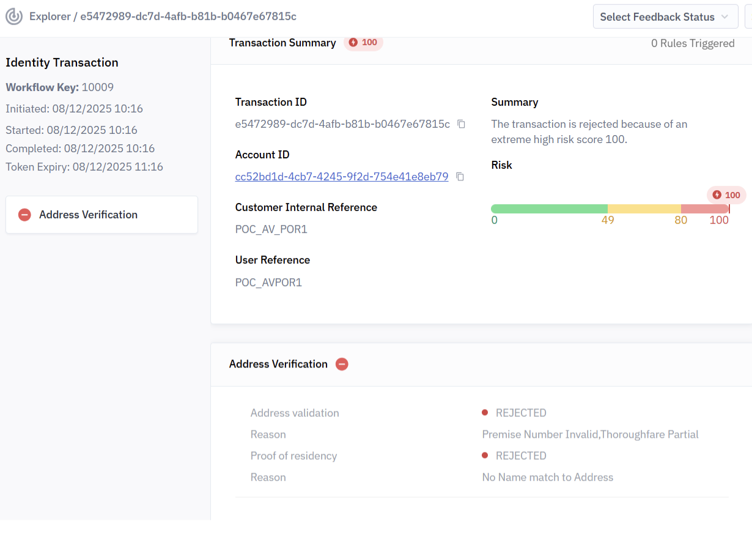
Task: Click the 0 Rules Triggered label
Action: 693,43
